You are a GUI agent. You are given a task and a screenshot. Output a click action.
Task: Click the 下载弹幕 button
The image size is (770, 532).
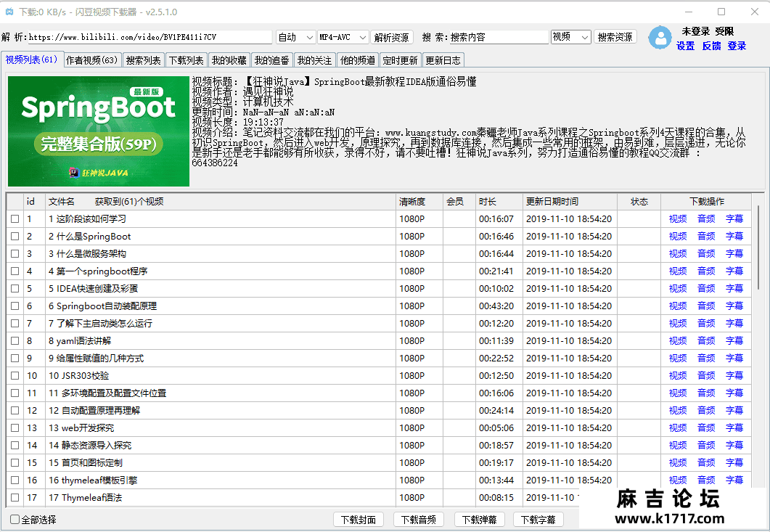tap(479, 520)
